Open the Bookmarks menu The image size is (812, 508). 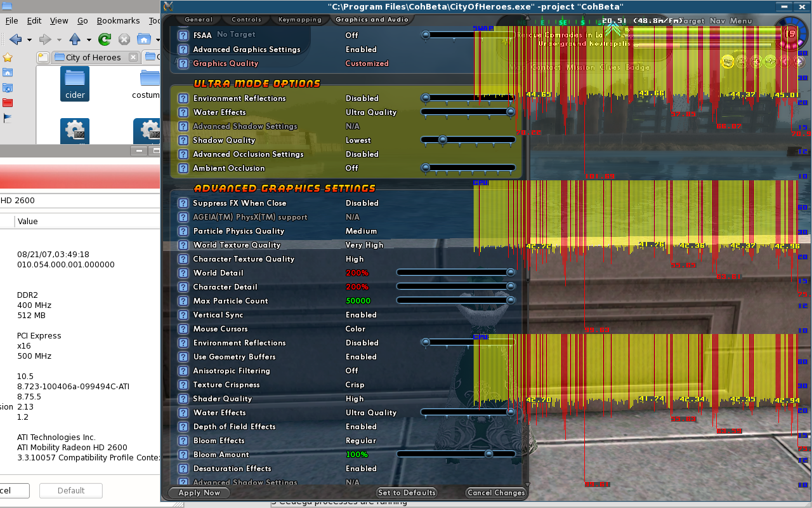[x=118, y=20]
